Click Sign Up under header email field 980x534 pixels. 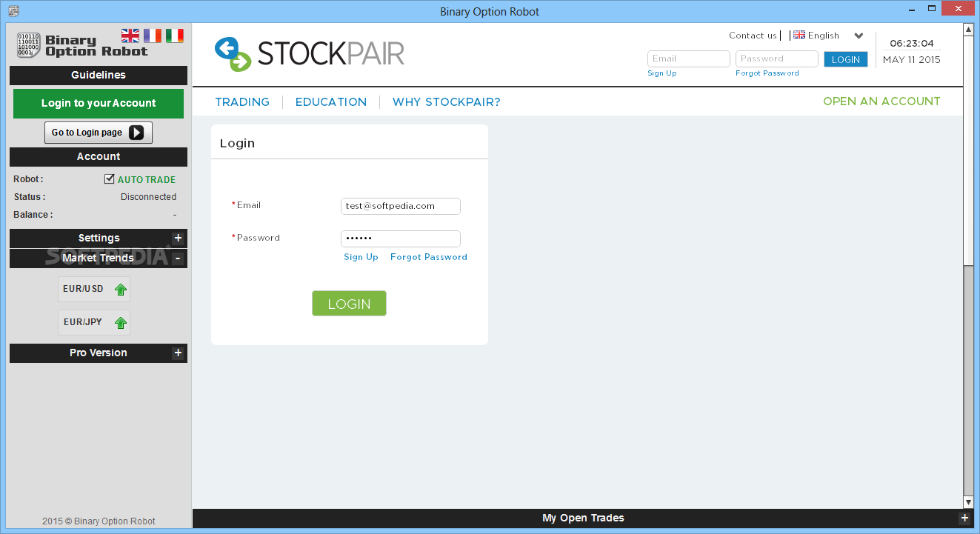(x=662, y=73)
